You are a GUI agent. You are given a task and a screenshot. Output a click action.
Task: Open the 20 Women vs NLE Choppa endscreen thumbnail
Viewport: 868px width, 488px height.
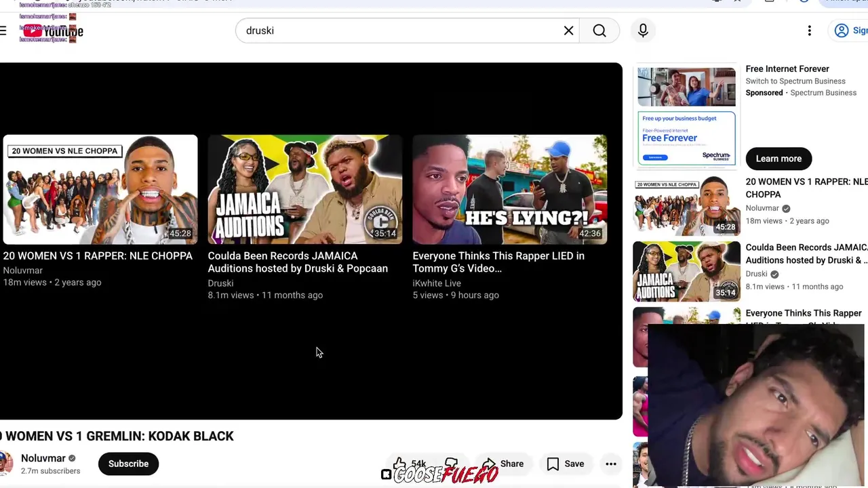point(100,189)
